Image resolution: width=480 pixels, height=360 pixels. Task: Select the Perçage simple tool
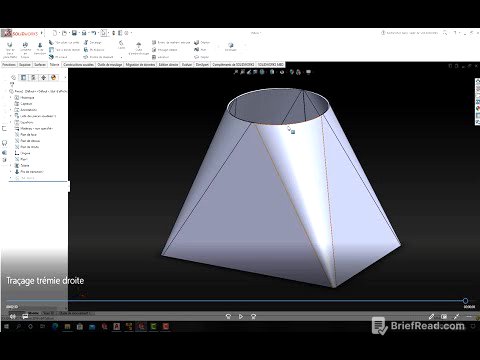pyautogui.click(x=165, y=50)
